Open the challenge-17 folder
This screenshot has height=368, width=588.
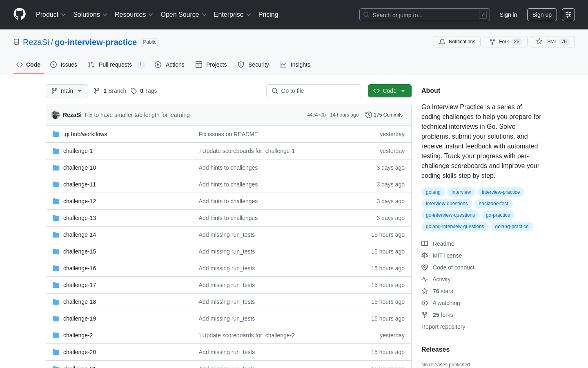[x=80, y=285]
